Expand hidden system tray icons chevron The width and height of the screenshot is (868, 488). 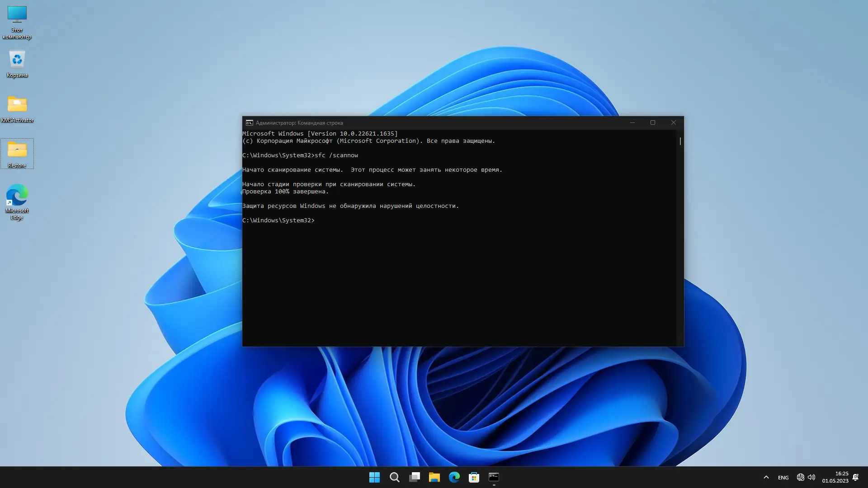[x=766, y=477]
